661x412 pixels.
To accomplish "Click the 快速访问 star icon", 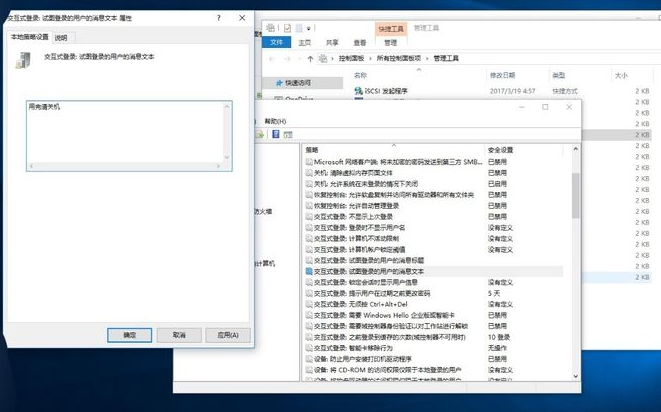I will 277,83.
